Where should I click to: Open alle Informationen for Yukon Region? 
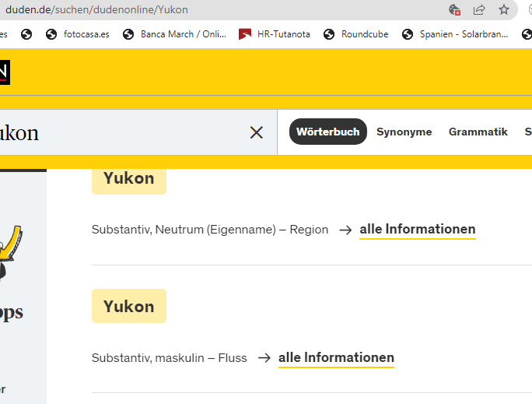418,230
